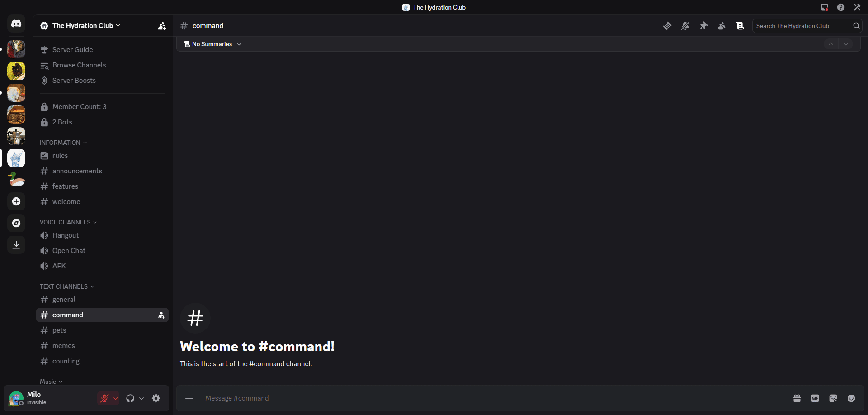Create invite icon on command channel

coord(161,315)
